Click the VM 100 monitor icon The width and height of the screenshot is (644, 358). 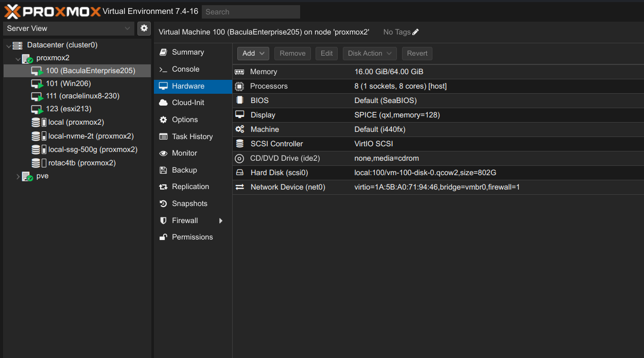(x=37, y=71)
